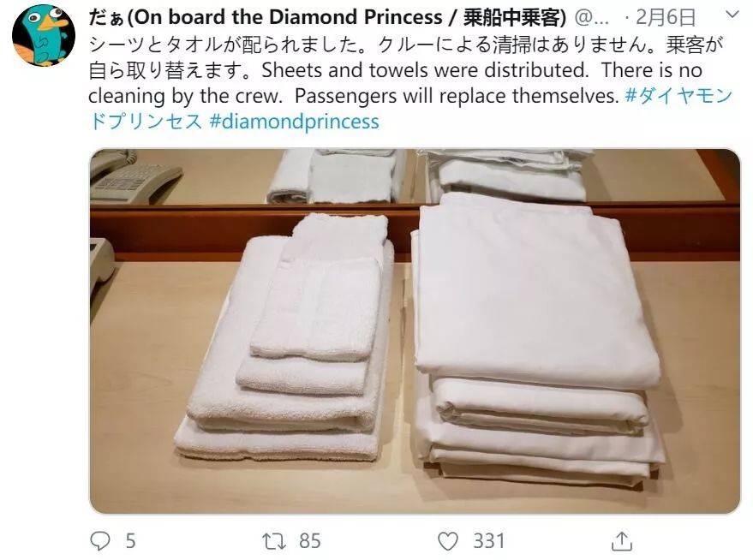Open the 2月6日 tweet date link

666,18
